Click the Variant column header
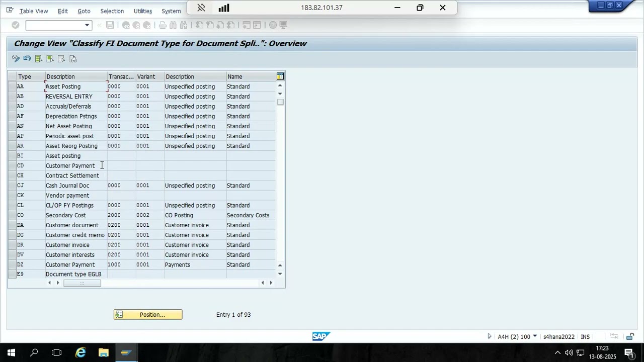 [x=150, y=76]
